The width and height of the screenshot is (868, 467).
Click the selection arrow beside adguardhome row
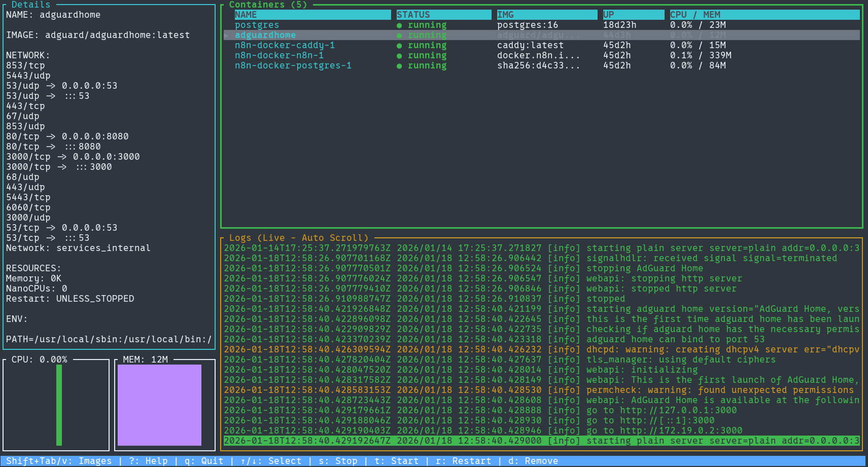[227, 35]
